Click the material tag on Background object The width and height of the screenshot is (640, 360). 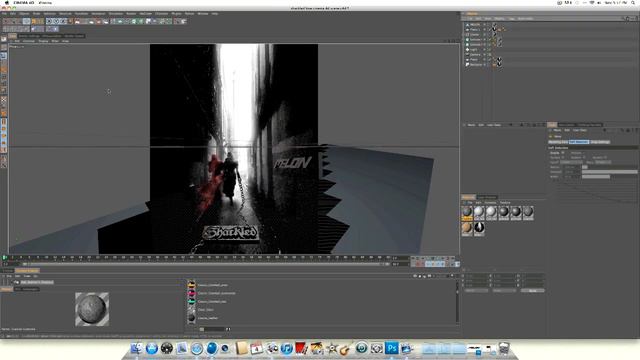[x=499, y=64]
